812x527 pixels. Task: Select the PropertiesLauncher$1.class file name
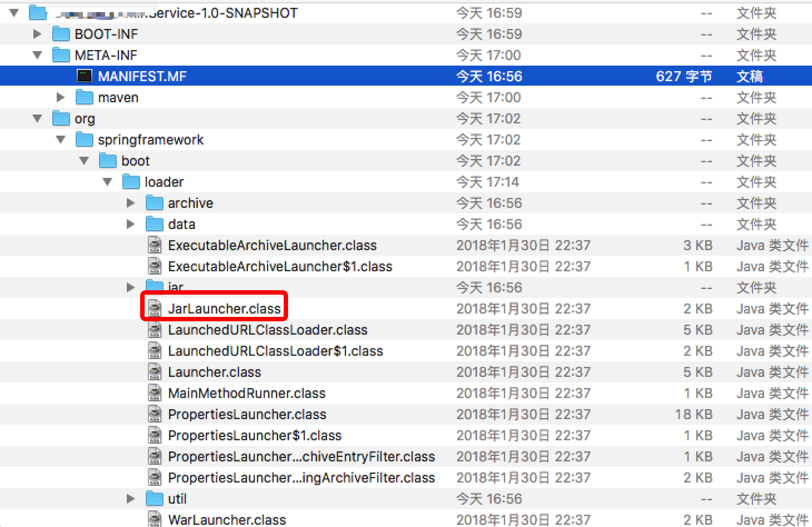click(x=255, y=435)
